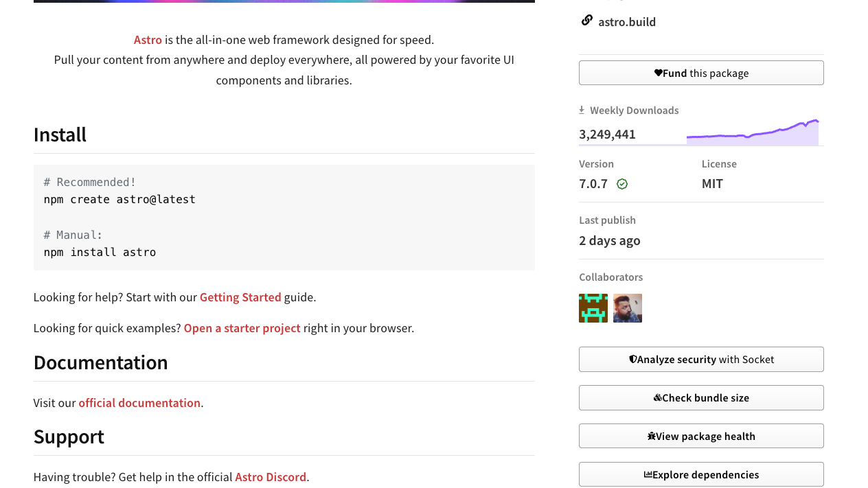The height and width of the screenshot is (488, 868).
Task: Click the shield icon on Analyze security
Action: (633, 359)
